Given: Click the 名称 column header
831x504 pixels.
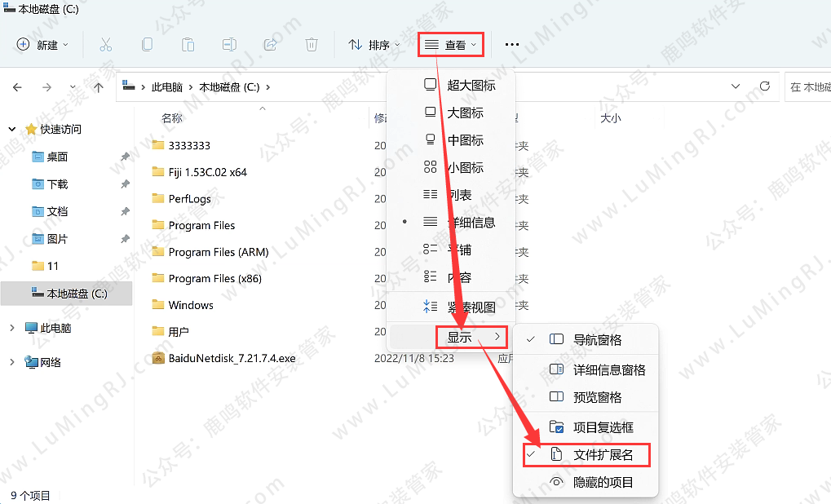Looking at the screenshot, I should click(172, 118).
